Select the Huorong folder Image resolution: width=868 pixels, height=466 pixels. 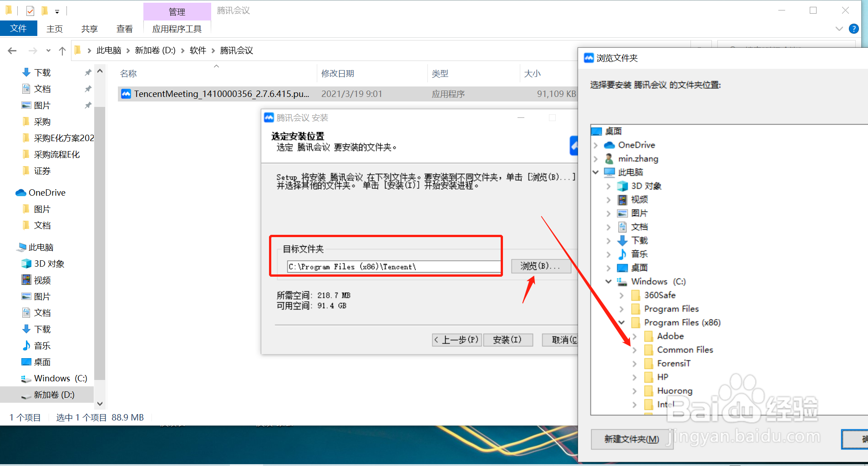675,390
